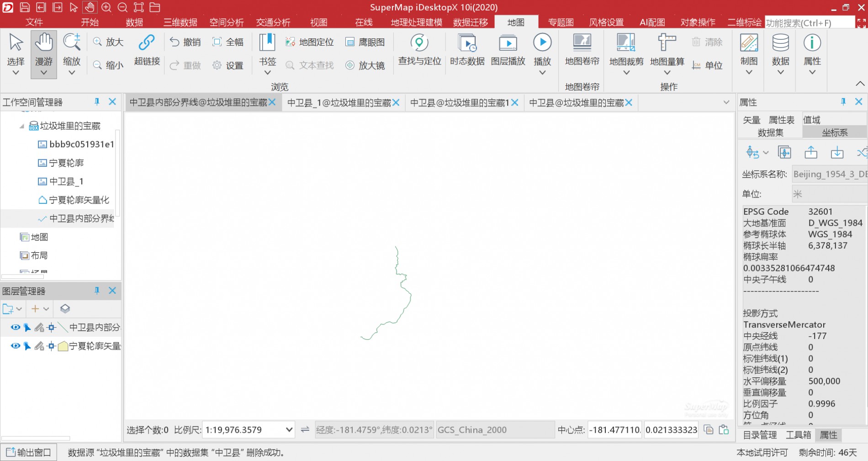Open the 输出窗口 output window

point(29,452)
